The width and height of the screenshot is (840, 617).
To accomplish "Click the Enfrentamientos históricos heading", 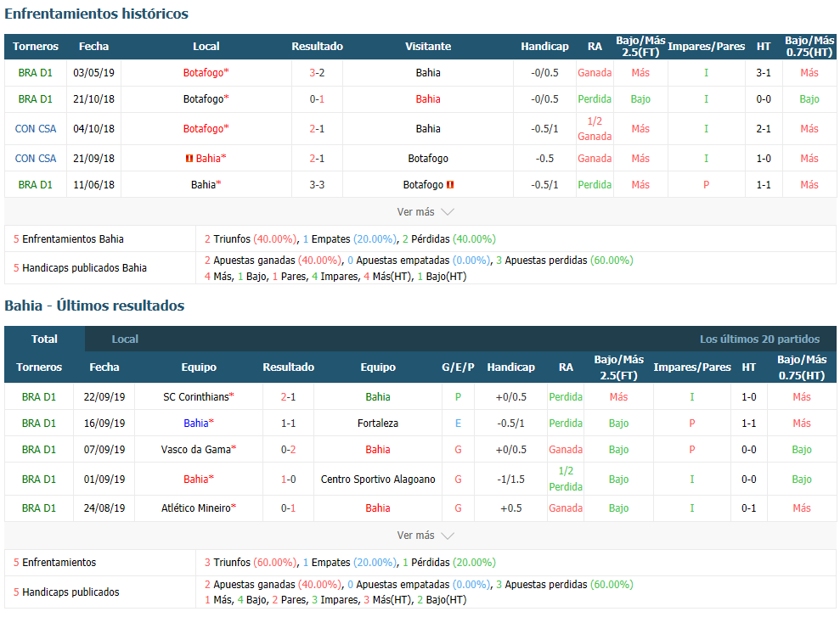I will point(97,14).
